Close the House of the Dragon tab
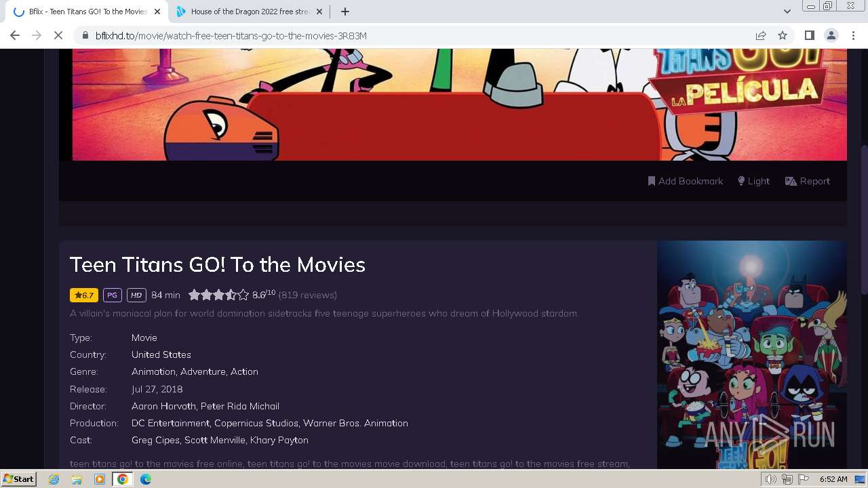Screen dimensions: 868x488 coord(319,12)
